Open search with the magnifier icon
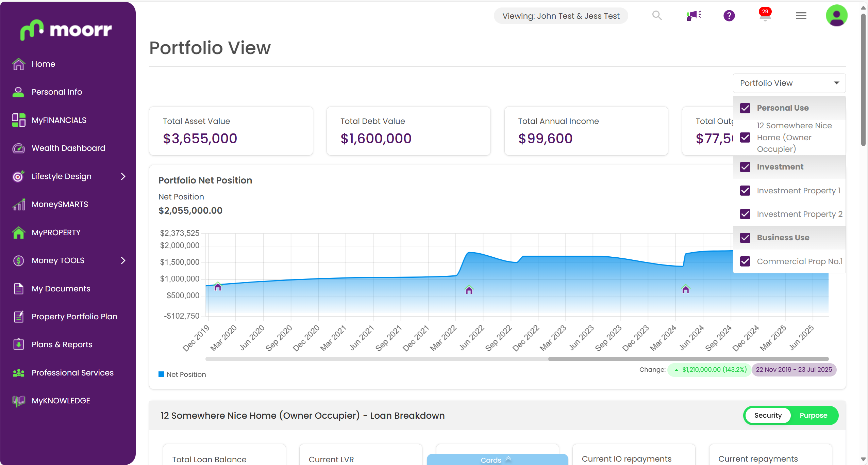The width and height of the screenshot is (868, 465). (x=657, y=16)
